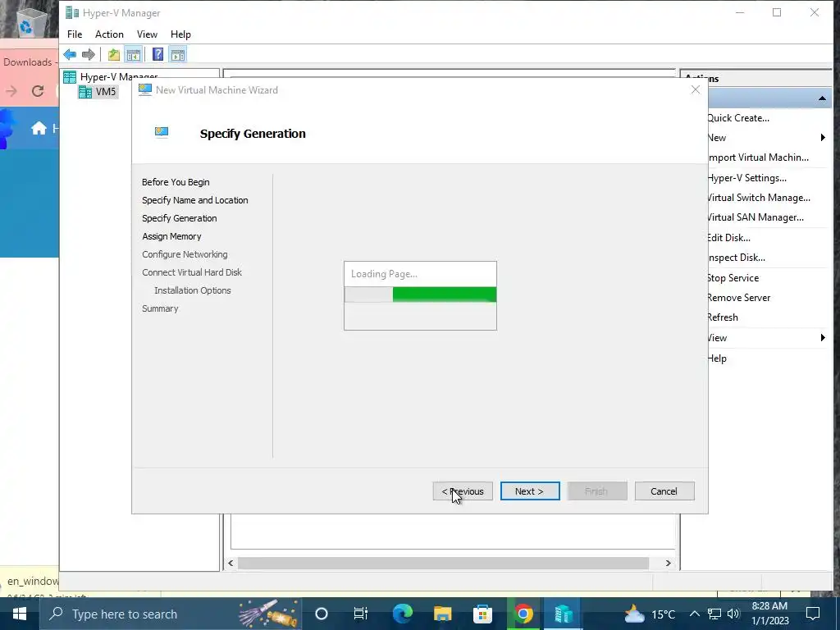This screenshot has height=630, width=840.
Task: Open the notification center icon
Action: click(813, 614)
